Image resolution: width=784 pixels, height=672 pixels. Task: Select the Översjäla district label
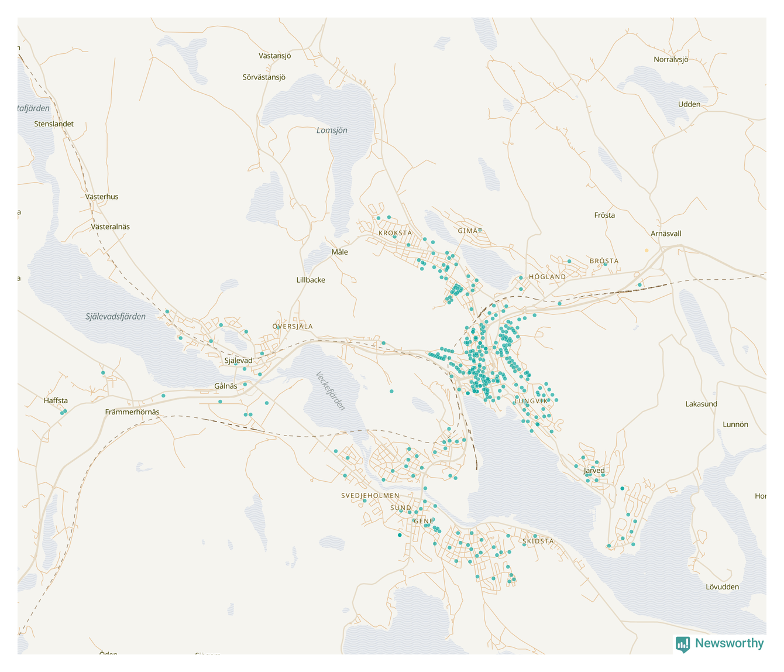pyautogui.click(x=293, y=327)
